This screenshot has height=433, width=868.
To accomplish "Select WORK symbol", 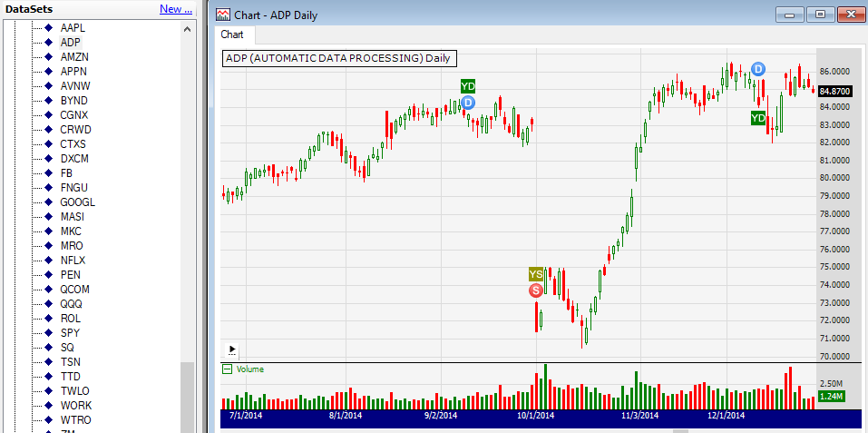I will (76, 406).
